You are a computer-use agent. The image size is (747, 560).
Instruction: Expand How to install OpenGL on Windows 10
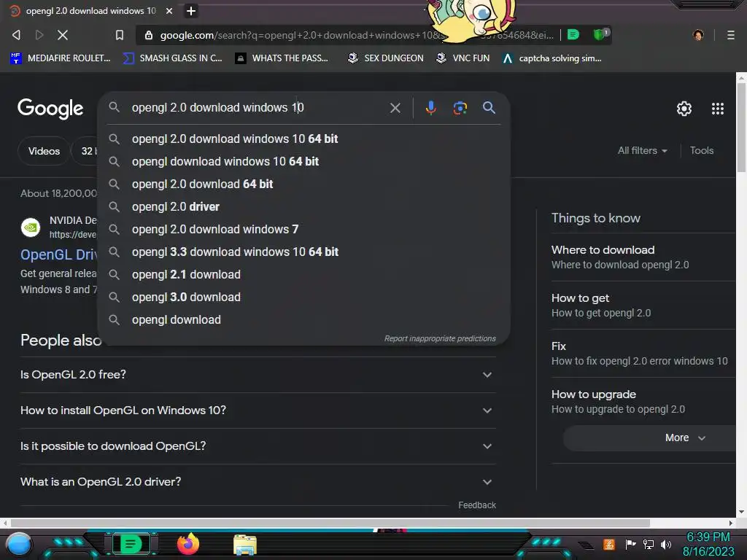258,411
